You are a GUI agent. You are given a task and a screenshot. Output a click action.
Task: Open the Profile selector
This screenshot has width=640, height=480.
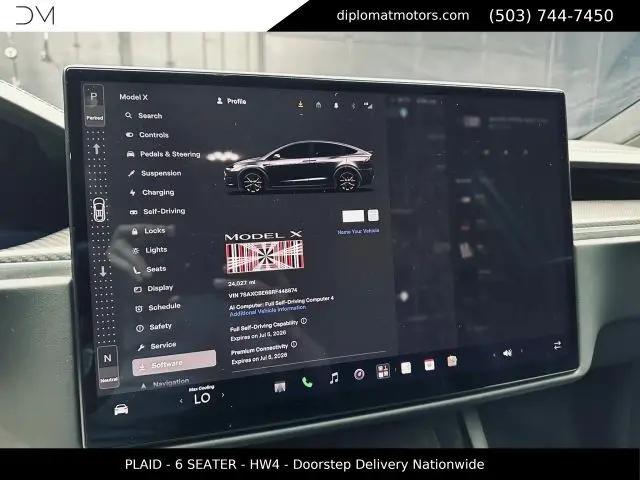(231, 101)
